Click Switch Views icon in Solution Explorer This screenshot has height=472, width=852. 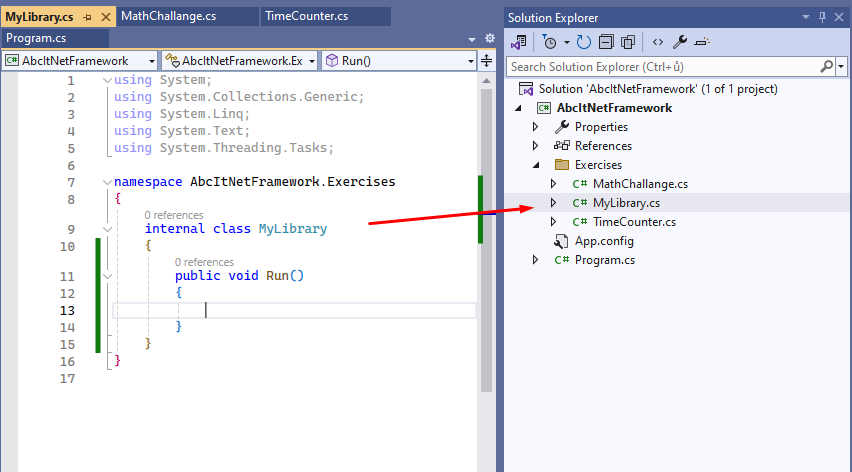(518, 42)
